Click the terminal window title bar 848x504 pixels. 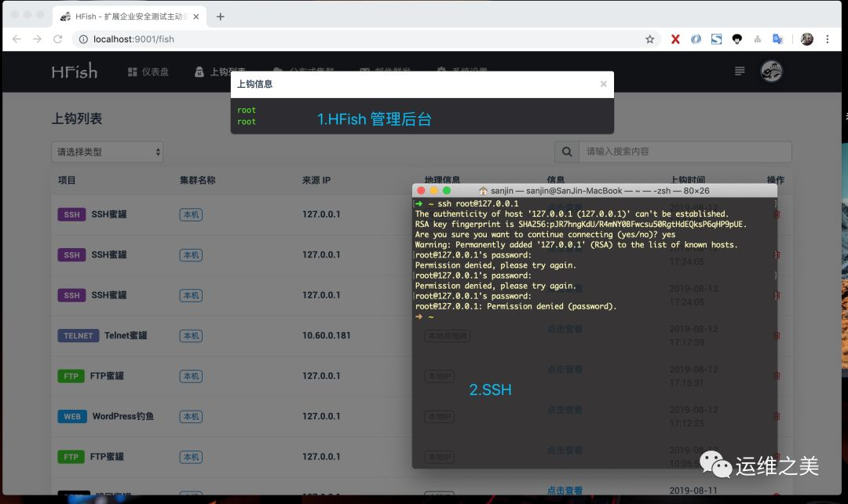(x=594, y=190)
